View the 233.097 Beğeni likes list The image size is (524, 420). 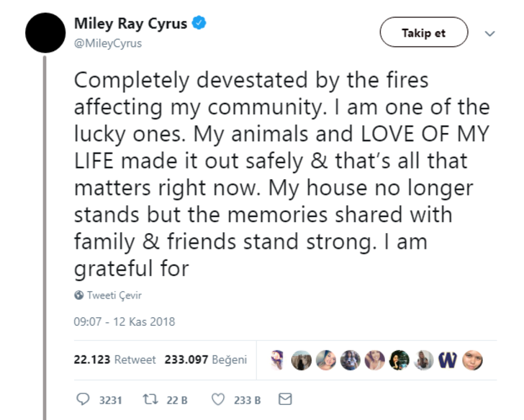[x=206, y=360]
